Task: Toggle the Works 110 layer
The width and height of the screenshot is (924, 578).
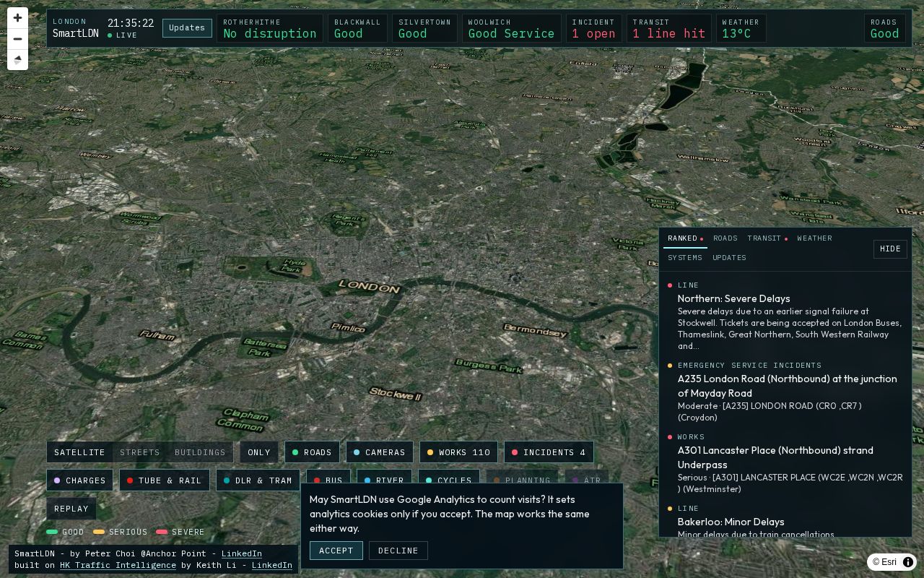Action: click(x=458, y=452)
